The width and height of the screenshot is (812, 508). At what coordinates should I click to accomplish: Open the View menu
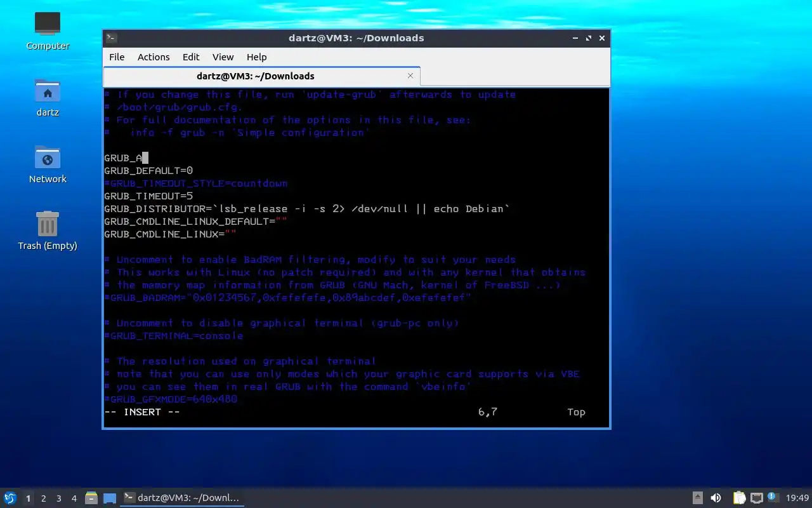223,57
